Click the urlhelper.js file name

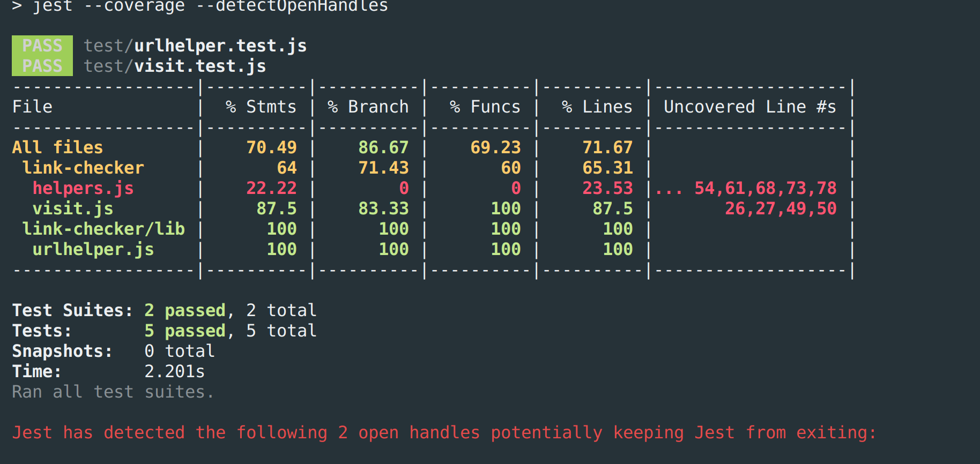pos(93,249)
